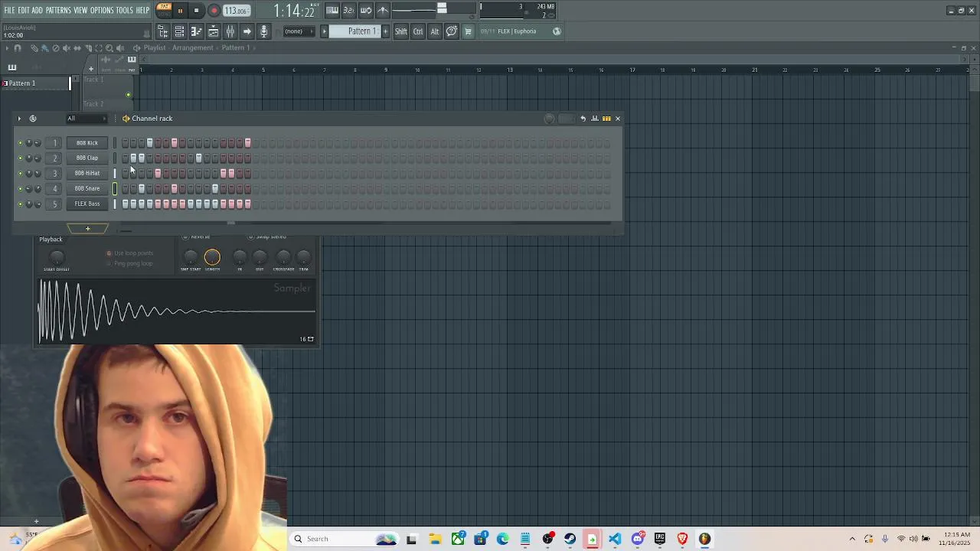Open the All channel filter dropdown
This screenshot has height=551, width=980.
[x=87, y=119]
